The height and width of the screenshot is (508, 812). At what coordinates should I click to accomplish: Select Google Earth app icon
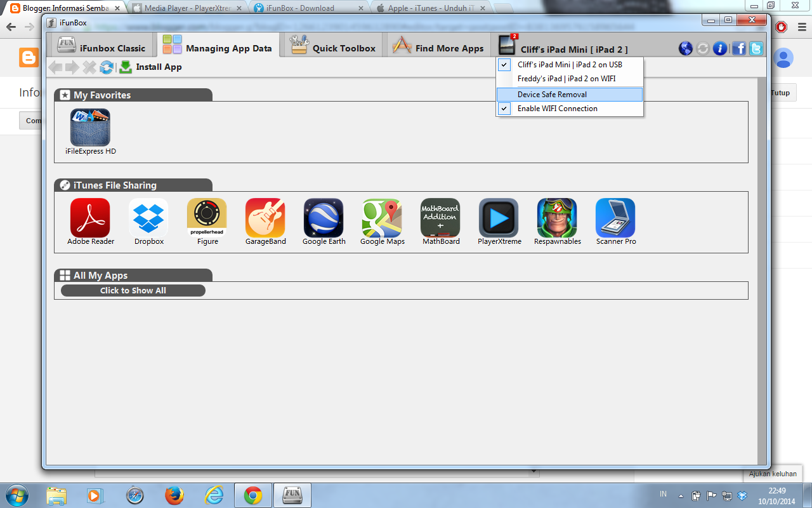(x=324, y=218)
